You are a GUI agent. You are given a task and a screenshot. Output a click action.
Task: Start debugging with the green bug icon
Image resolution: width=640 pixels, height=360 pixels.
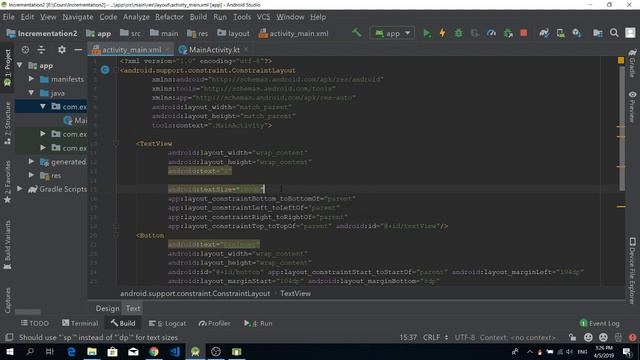[x=458, y=33]
